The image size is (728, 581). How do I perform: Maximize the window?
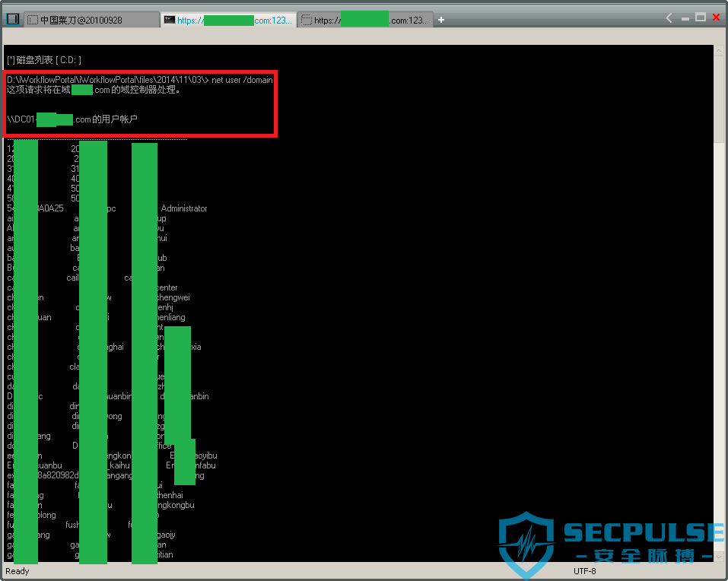701,17
